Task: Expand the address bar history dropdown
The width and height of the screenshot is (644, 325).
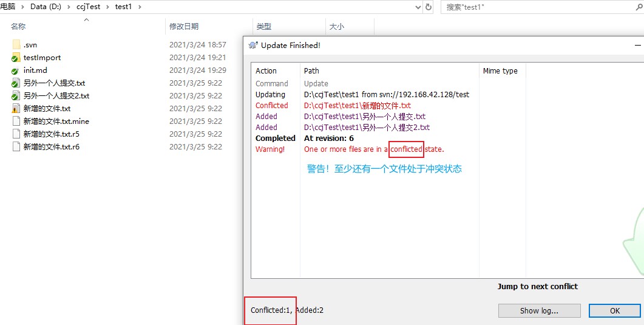Action: (x=418, y=7)
